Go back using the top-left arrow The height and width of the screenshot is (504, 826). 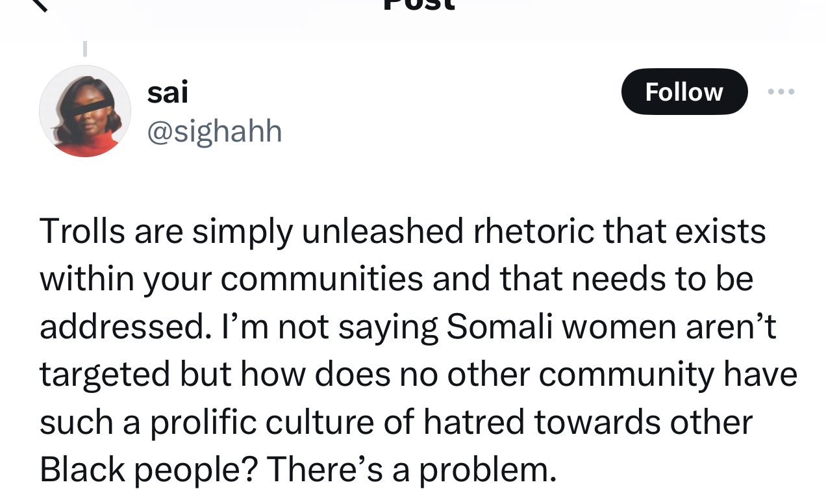39,4
